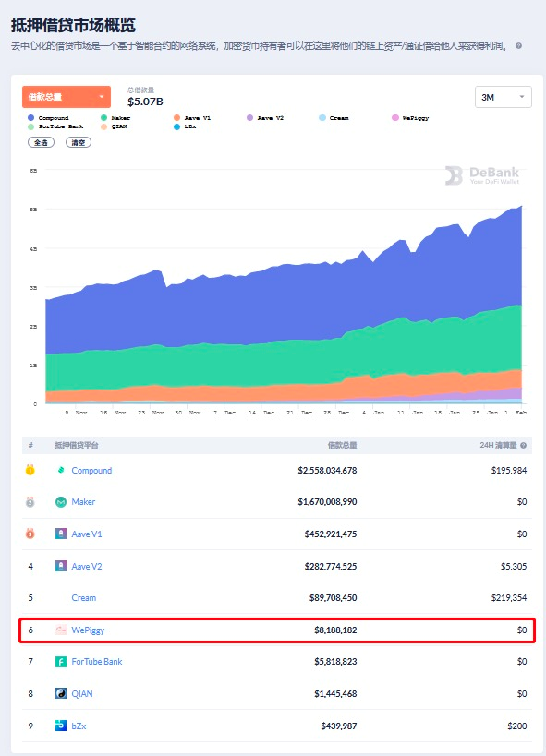Click ForTube Bank's total $5,818,823

[x=335, y=662]
